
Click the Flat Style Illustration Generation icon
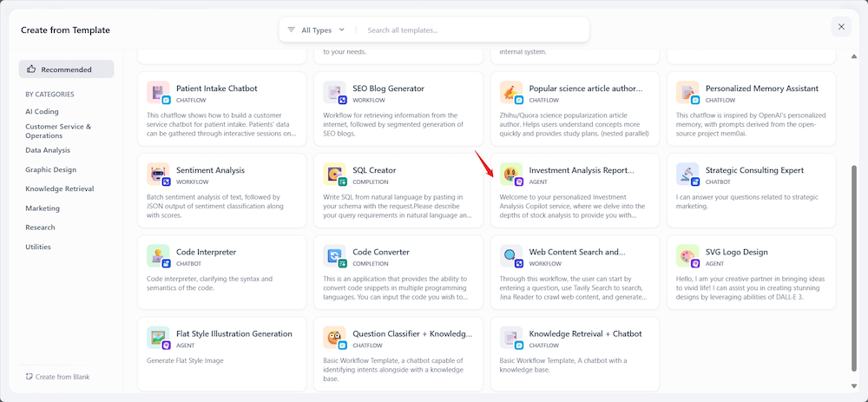click(x=158, y=338)
